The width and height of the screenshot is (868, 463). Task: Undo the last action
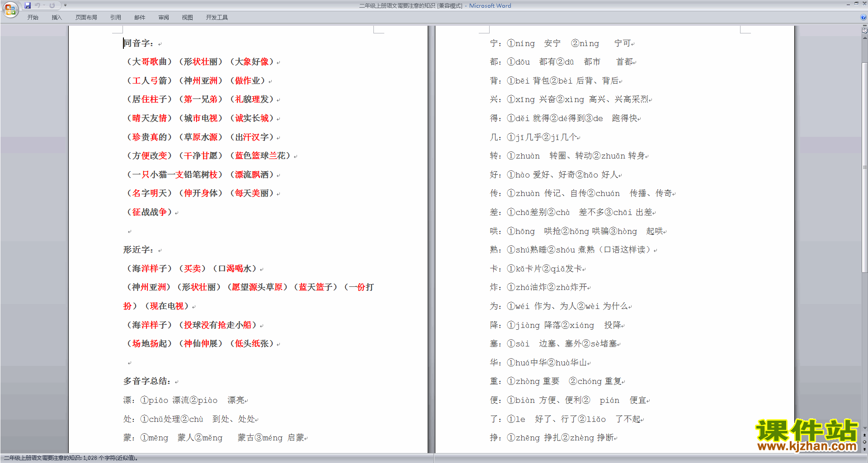38,5
